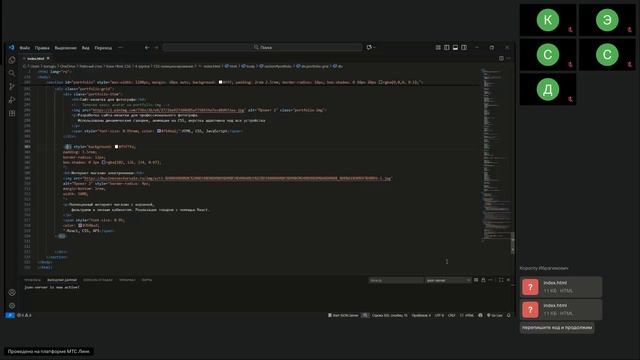Image resolution: width=640 pixels, height=360 pixels.
Task: Click the split editor icon
Action: coord(501,58)
